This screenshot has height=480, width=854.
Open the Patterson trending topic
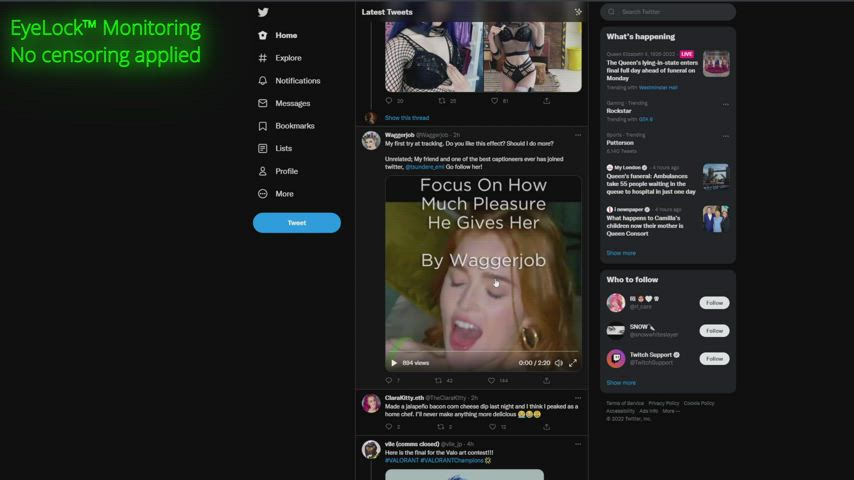(620, 143)
